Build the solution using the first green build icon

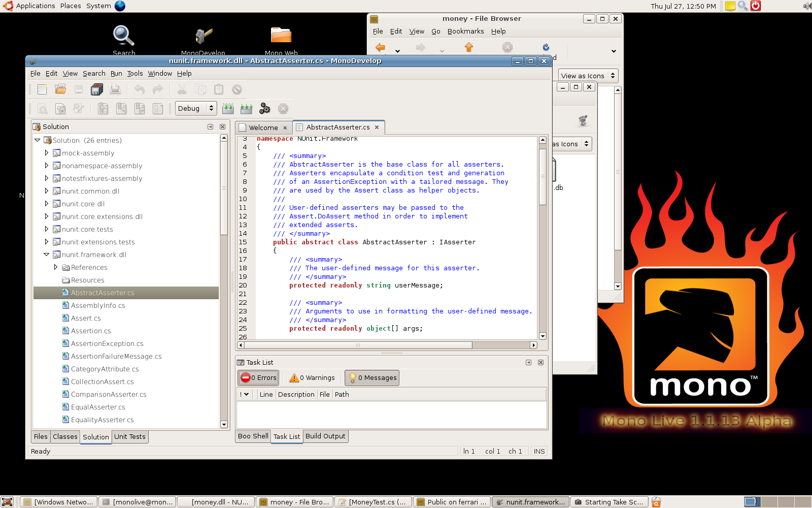pos(228,109)
